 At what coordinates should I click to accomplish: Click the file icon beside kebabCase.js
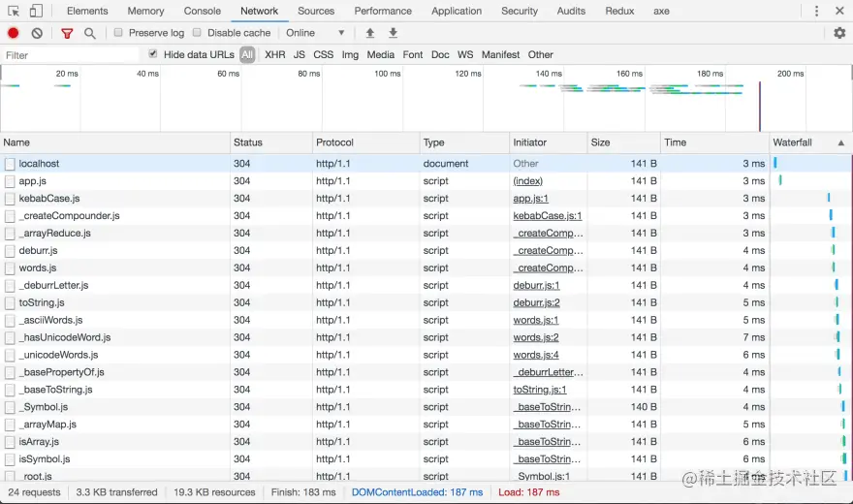10,199
